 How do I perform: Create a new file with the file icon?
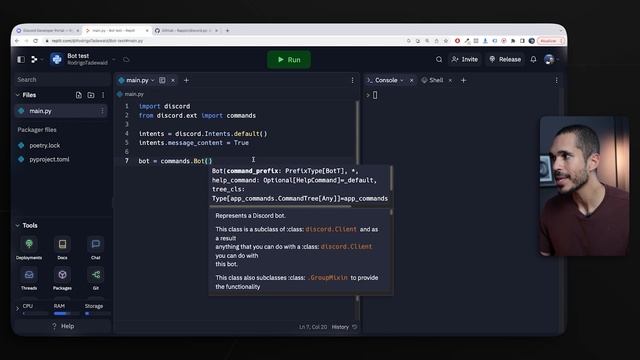(x=78, y=95)
